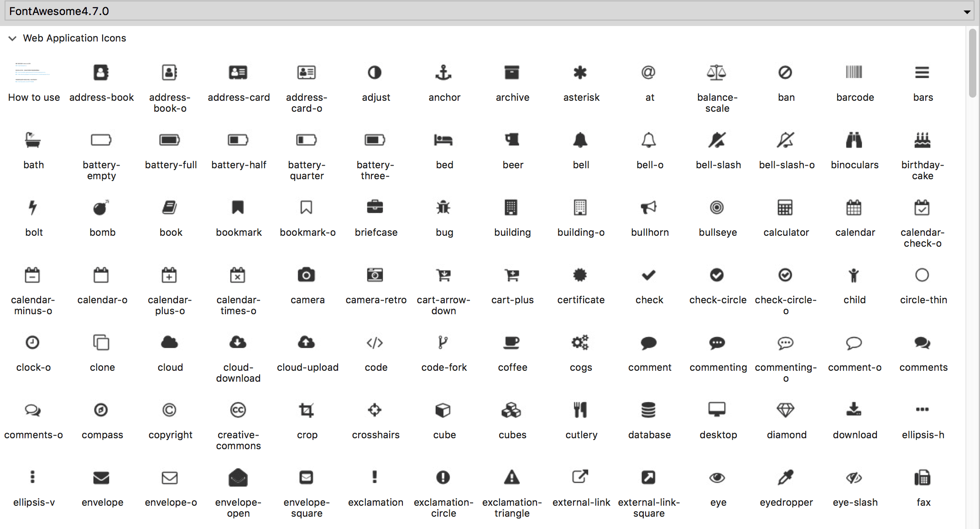980x529 pixels.
Task: Select the crosshairs icon
Action: 375,410
